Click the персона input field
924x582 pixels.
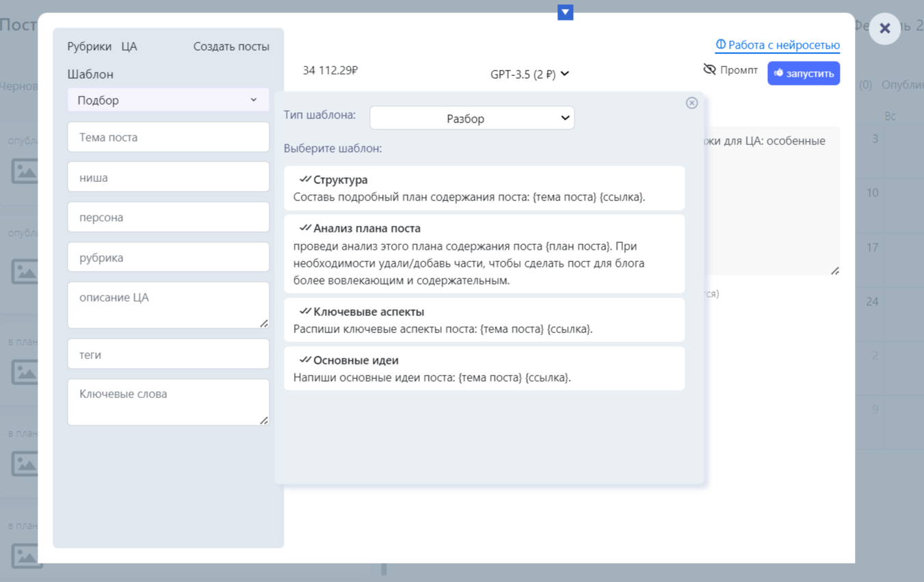tap(168, 217)
